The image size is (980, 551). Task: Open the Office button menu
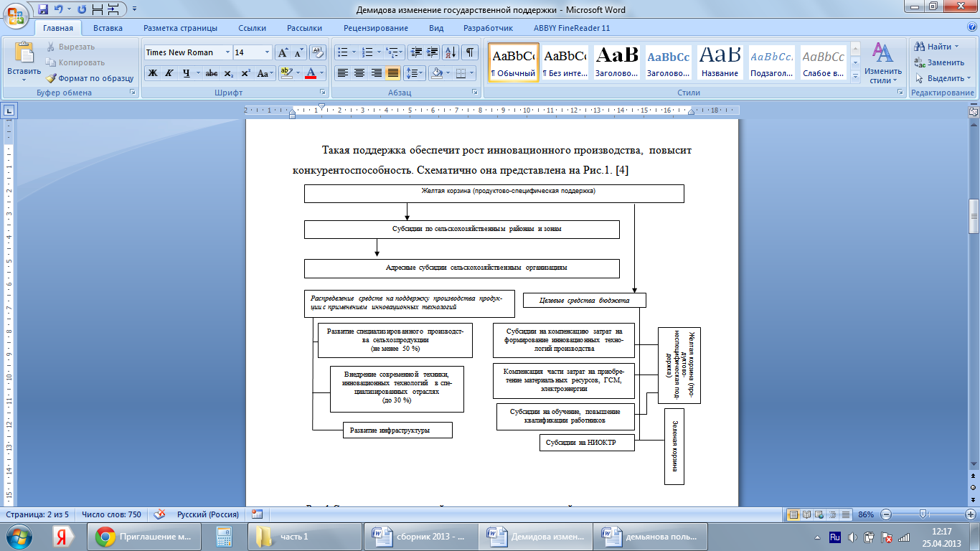click(16, 14)
